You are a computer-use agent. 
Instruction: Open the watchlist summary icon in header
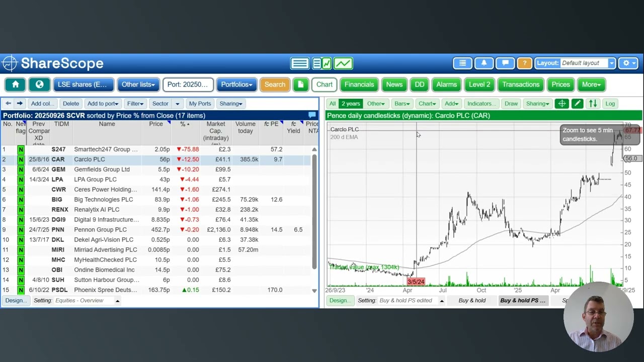462,63
